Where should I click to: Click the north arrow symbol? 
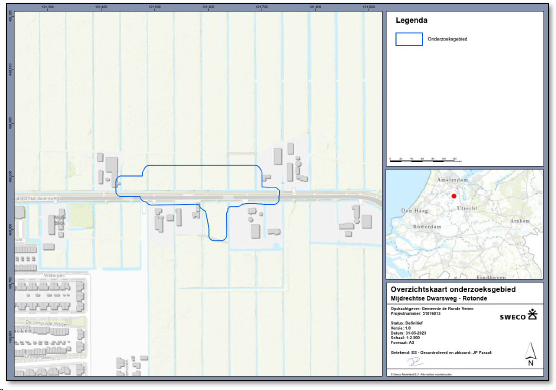[530, 354]
